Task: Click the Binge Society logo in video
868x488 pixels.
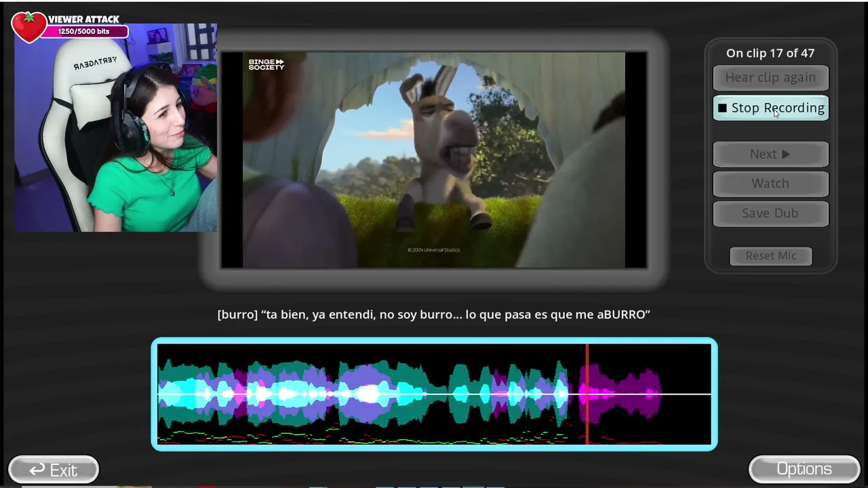Action: tap(266, 64)
